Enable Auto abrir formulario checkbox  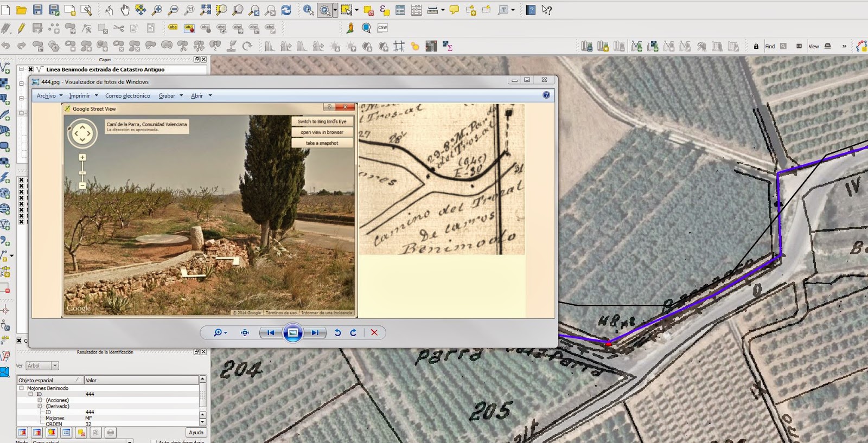click(154, 441)
